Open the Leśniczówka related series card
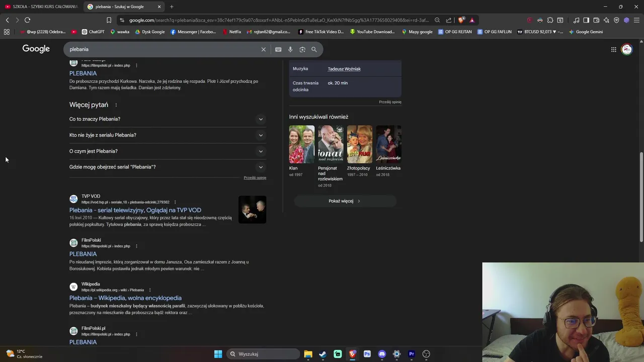 [x=388, y=151]
